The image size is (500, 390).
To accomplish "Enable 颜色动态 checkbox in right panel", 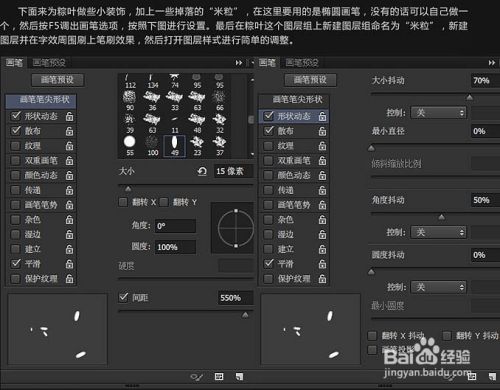I will tap(268, 175).
